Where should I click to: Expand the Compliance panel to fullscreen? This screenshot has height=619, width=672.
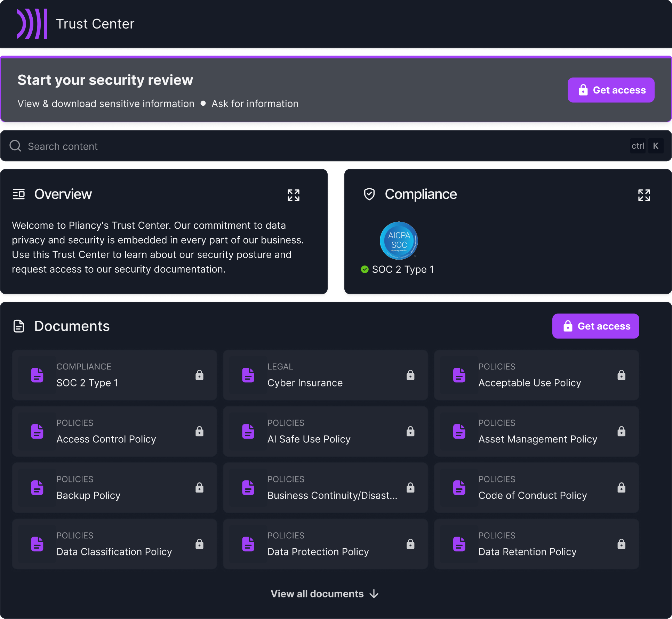[x=644, y=195]
